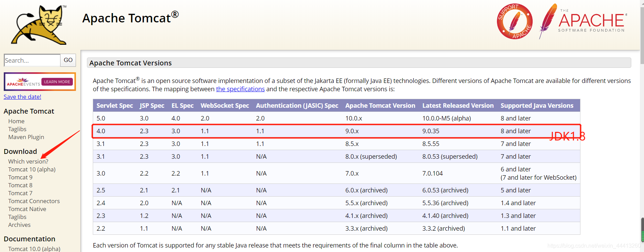Click the Documentation sidebar heading
644x252 pixels.
tap(30, 239)
